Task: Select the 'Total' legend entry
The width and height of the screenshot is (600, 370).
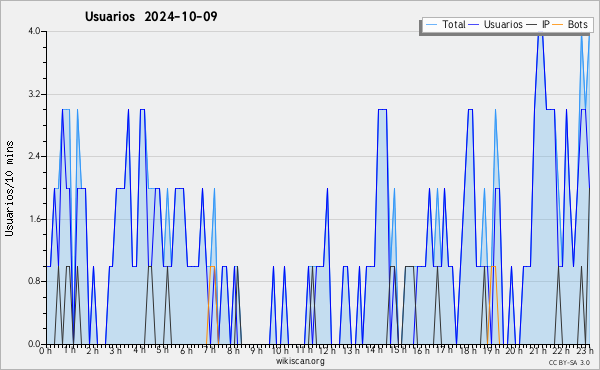Action: point(445,24)
